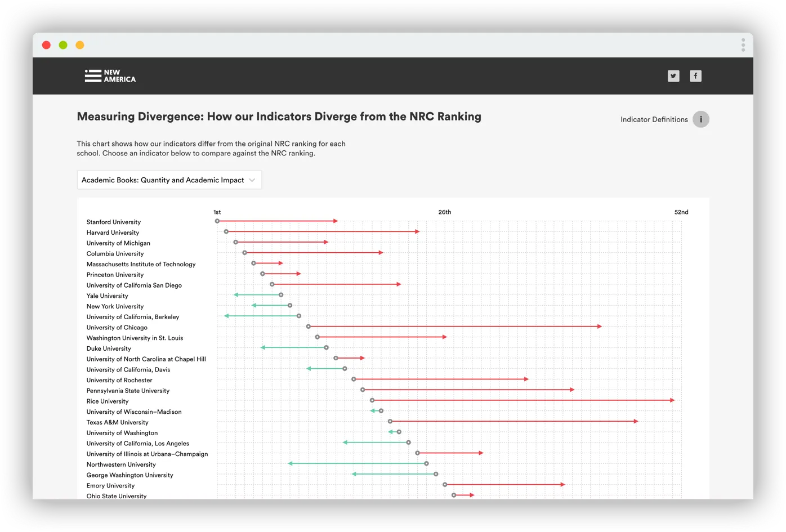786x532 pixels.
Task: Click the New America hamburger logo
Action: coord(91,75)
